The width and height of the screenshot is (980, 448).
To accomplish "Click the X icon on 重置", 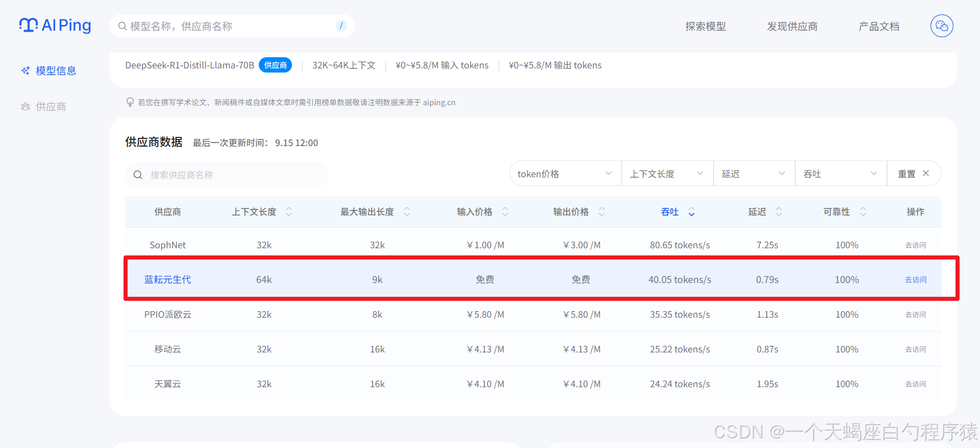I will click(x=926, y=174).
